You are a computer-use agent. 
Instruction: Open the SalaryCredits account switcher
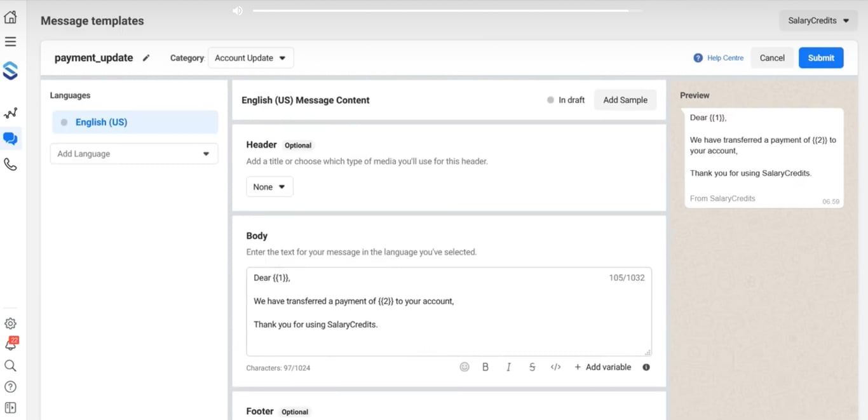pyautogui.click(x=818, y=20)
